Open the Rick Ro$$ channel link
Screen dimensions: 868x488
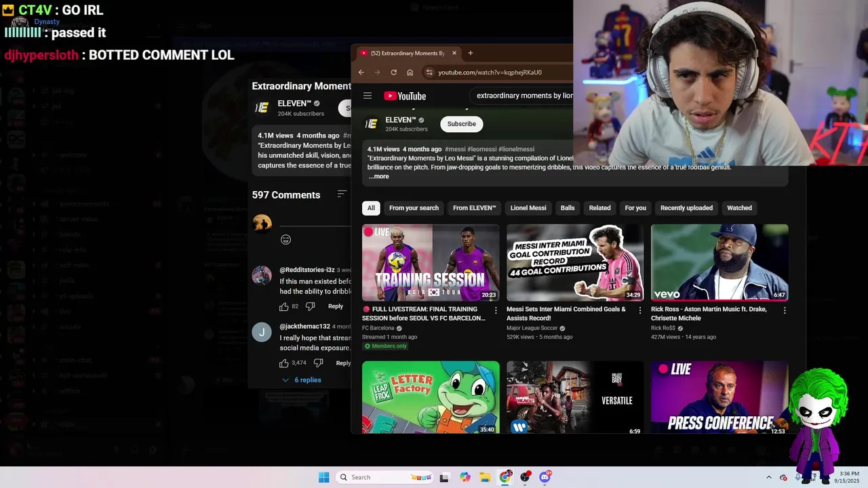pos(663,328)
